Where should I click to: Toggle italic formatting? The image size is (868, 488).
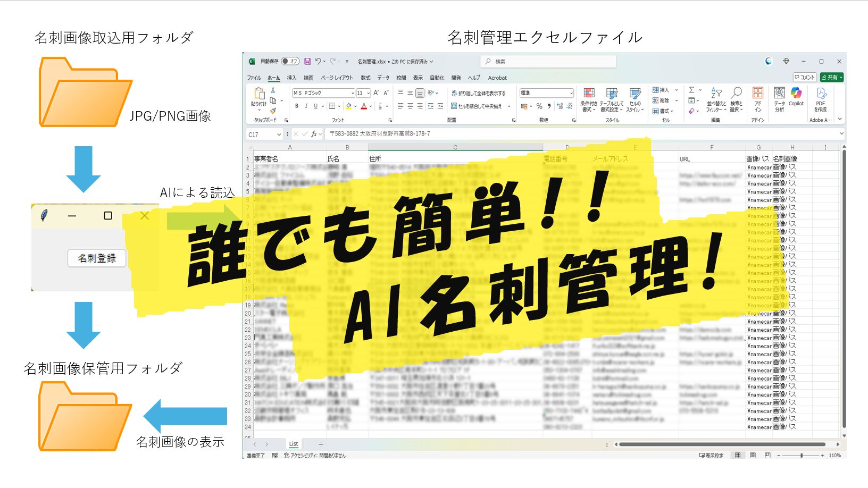coord(306,106)
